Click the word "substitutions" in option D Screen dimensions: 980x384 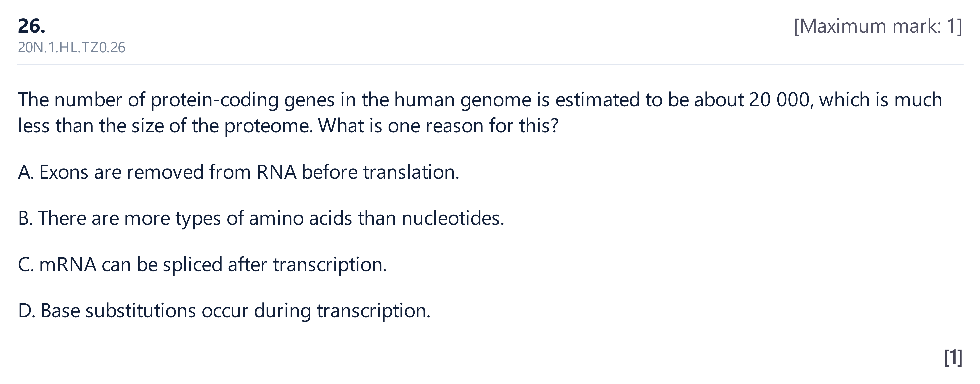click(x=140, y=311)
